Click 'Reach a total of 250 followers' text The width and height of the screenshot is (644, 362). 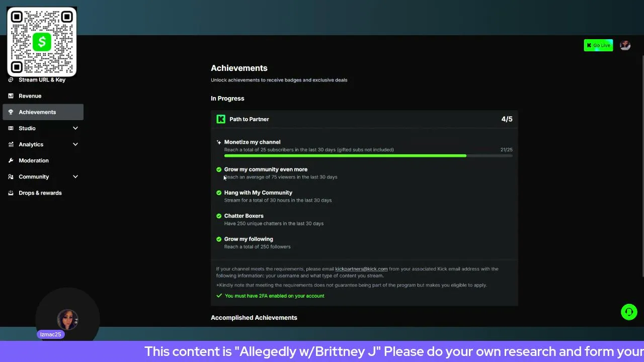click(x=257, y=247)
